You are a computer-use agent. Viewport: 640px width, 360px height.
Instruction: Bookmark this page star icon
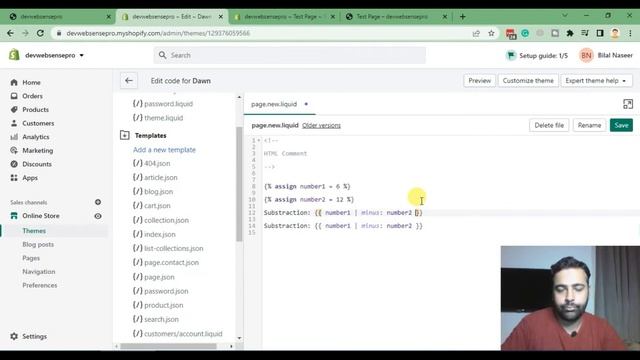click(x=491, y=33)
